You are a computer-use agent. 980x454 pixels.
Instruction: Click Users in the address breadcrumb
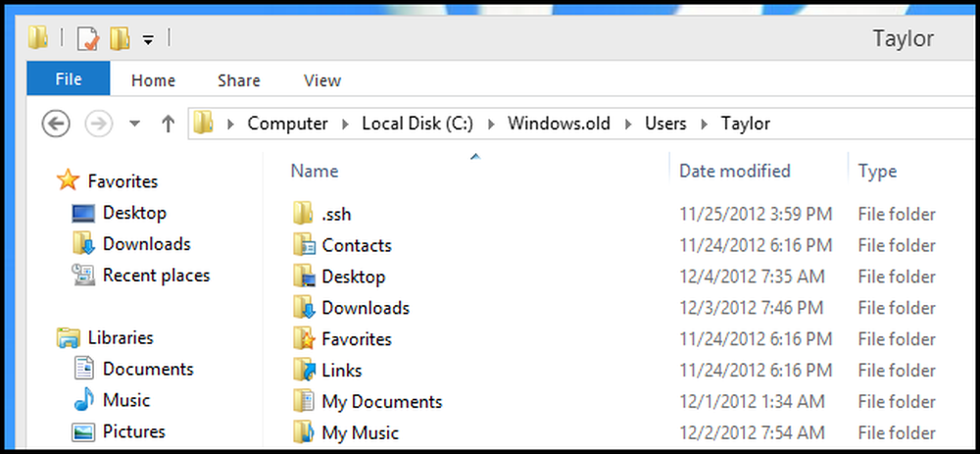pos(665,124)
